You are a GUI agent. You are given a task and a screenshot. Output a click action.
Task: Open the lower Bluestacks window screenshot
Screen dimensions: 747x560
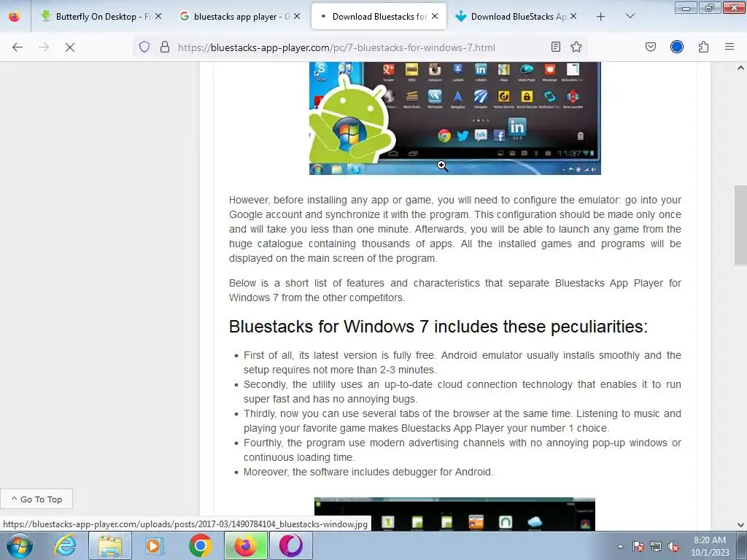pos(454,514)
